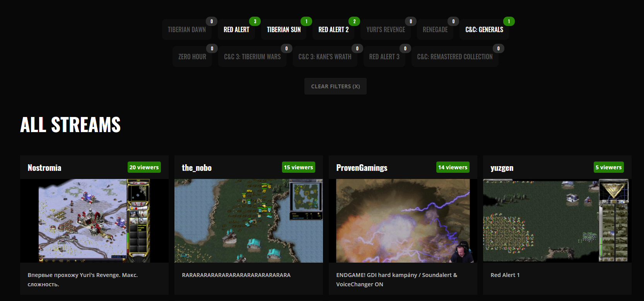Viewport: 644px width, 301px height.
Task: Toggle the Tiberian Dawn game filter
Action: pyautogui.click(x=187, y=29)
